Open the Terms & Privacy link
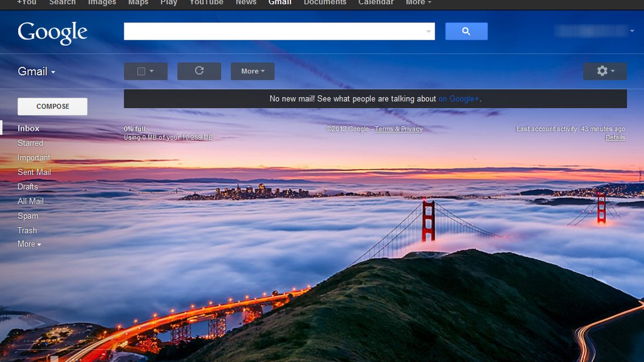Image resolution: width=644 pixels, height=362 pixels. [x=399, y=129]
